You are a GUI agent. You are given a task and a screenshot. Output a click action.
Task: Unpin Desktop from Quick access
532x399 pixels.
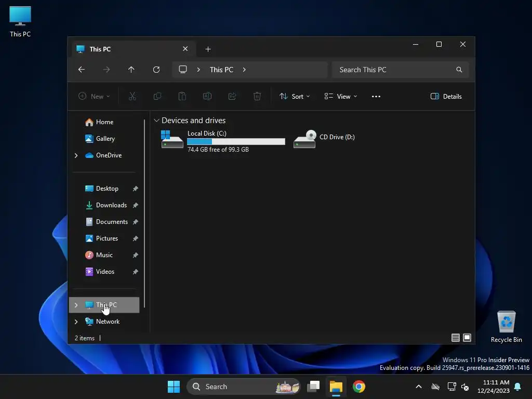(136, 189)
